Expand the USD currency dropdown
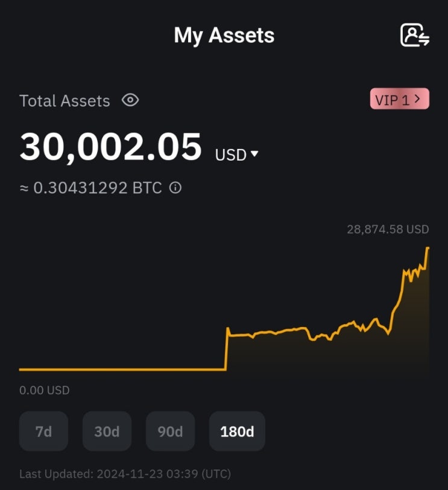448x490 pixels. [x=236, y=154]
